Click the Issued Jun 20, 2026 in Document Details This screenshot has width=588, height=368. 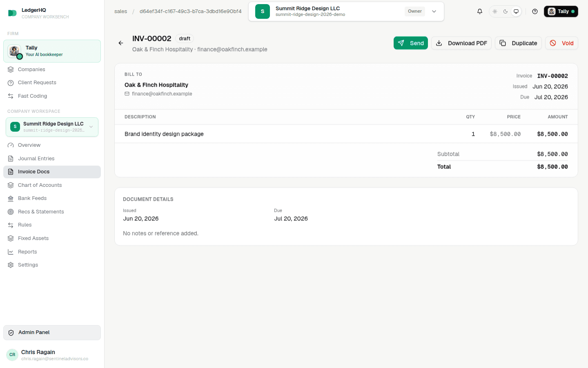point(141,219)
